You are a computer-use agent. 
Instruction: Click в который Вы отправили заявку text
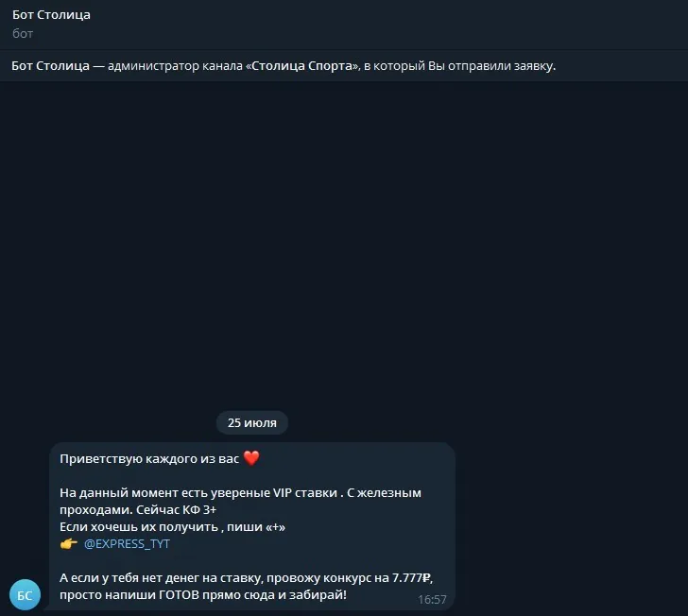tap(460, 66)
